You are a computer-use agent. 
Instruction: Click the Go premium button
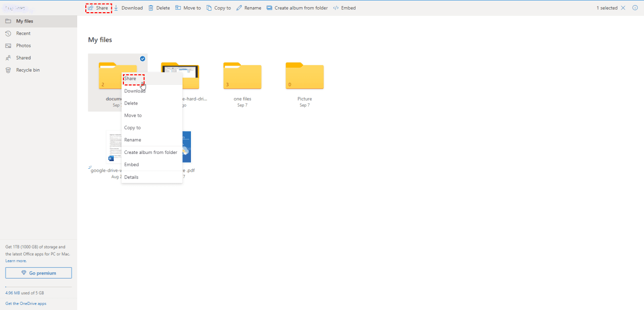[39, 273]
